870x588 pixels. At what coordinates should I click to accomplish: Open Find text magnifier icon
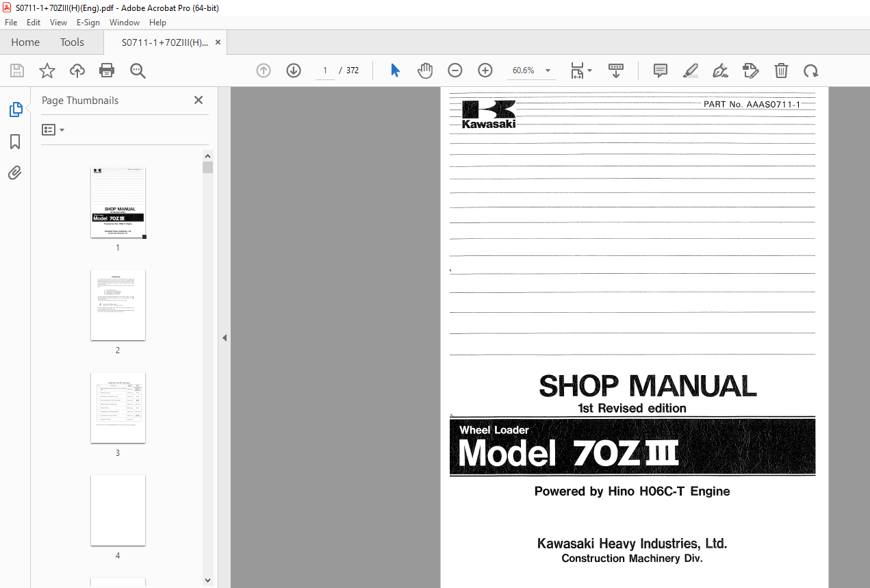tap(138, 71)
